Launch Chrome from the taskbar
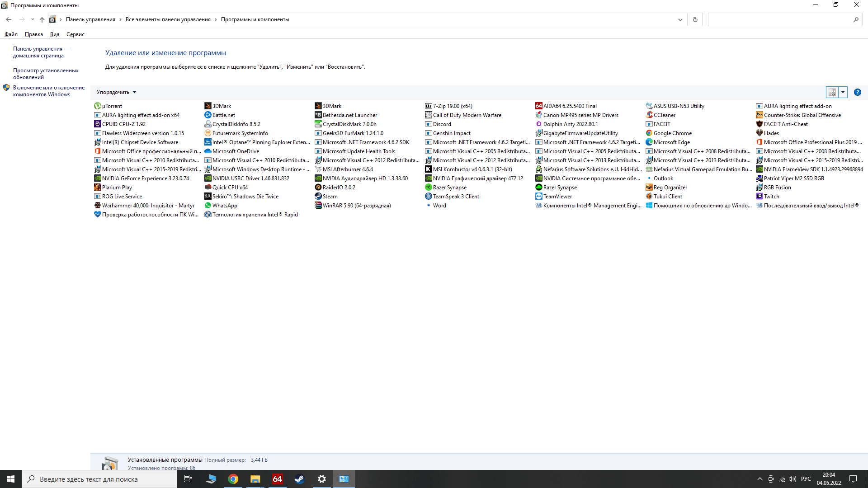Screen dimensions: 868x488 click(x=233, y=479)
